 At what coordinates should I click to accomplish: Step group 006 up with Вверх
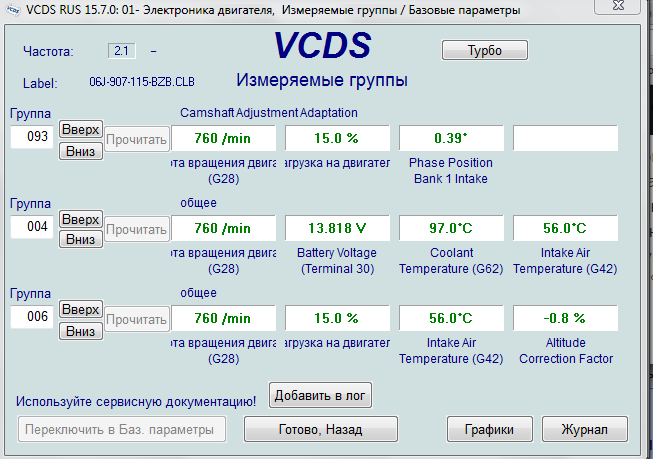click(80, 309)
